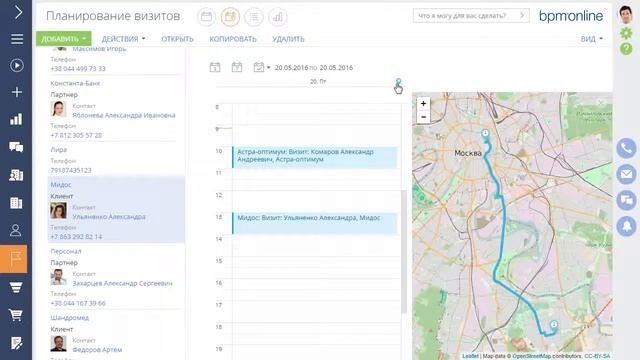Zoom in the map with plus button

pos(423,104)
